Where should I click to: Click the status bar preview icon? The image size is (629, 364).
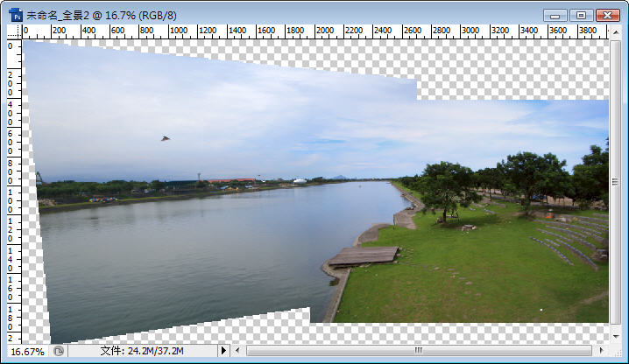tap(59, 351)
